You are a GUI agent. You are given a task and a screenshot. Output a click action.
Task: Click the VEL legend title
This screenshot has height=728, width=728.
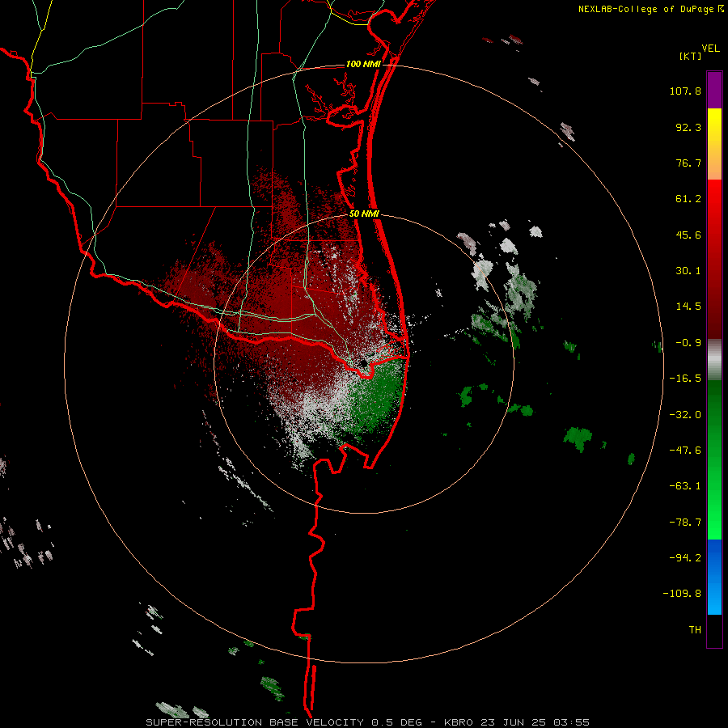[710, 49]
